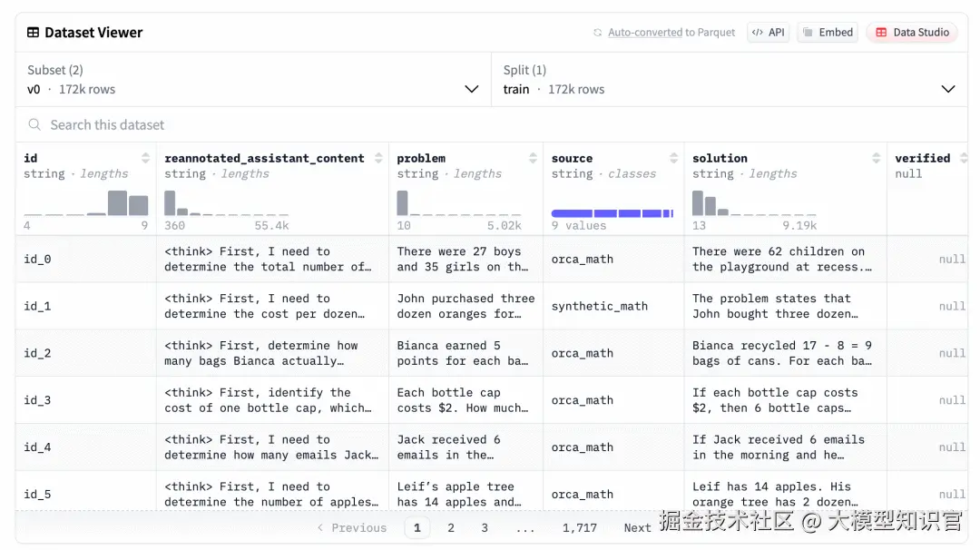980x550 pixels.
Task: Open Data Studio
Action: tap(912, 33)
